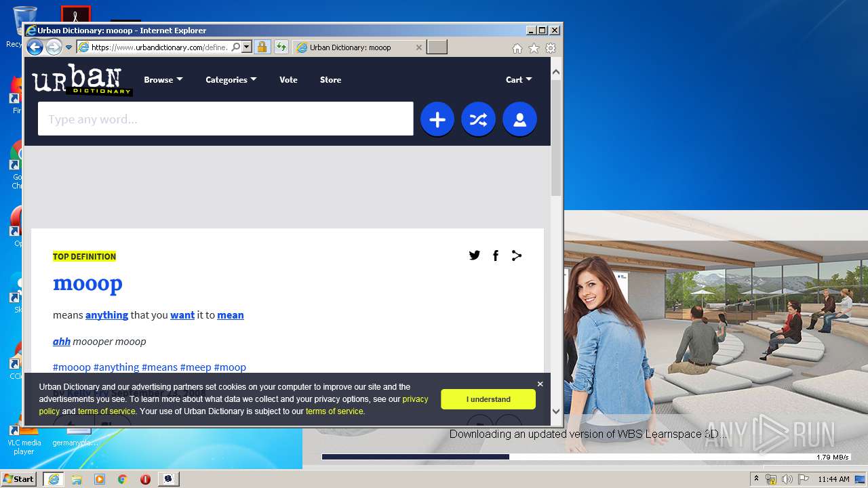The image size is (868, 488).
Task: Close the Urban Dictionary mooop tab
Action: pos(418,47)
